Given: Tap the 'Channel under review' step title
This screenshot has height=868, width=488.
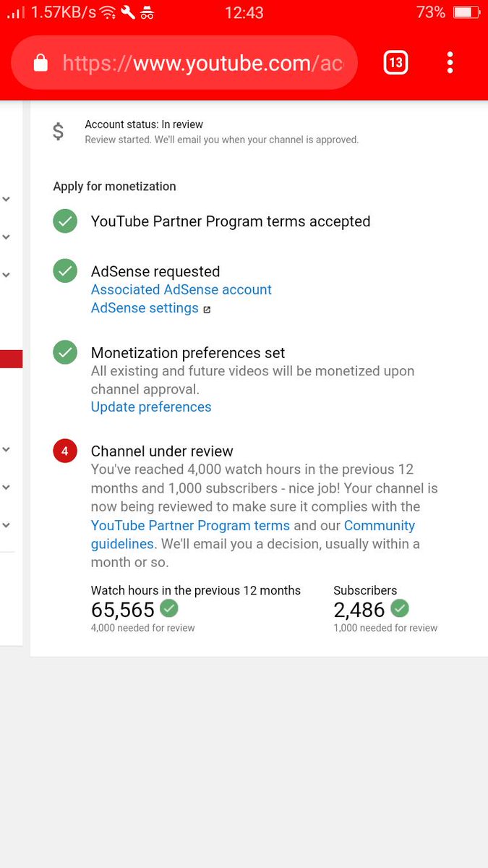Looking at the screenshot, I should 162,451.
